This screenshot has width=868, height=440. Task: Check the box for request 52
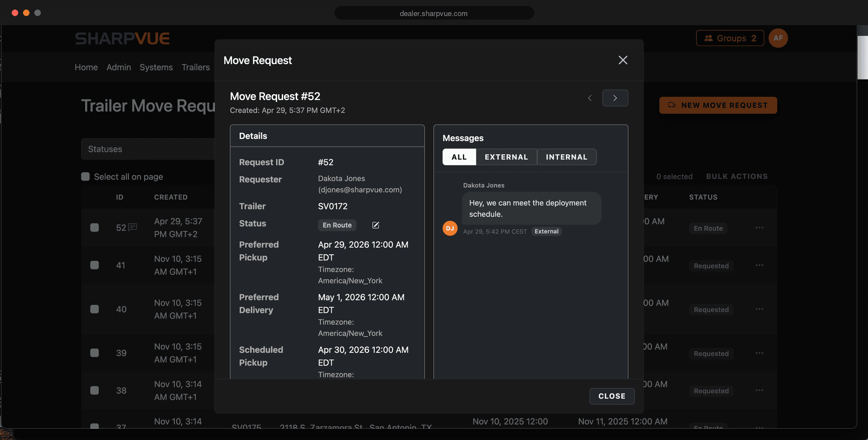tap(94, 227)
